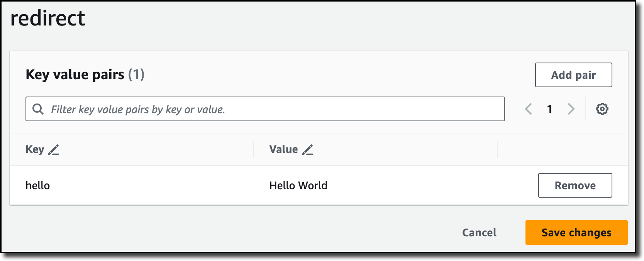This screenshot has width=644, height=261.
Task: Cancel editing the key value pairs
Action: coord(479,232)
